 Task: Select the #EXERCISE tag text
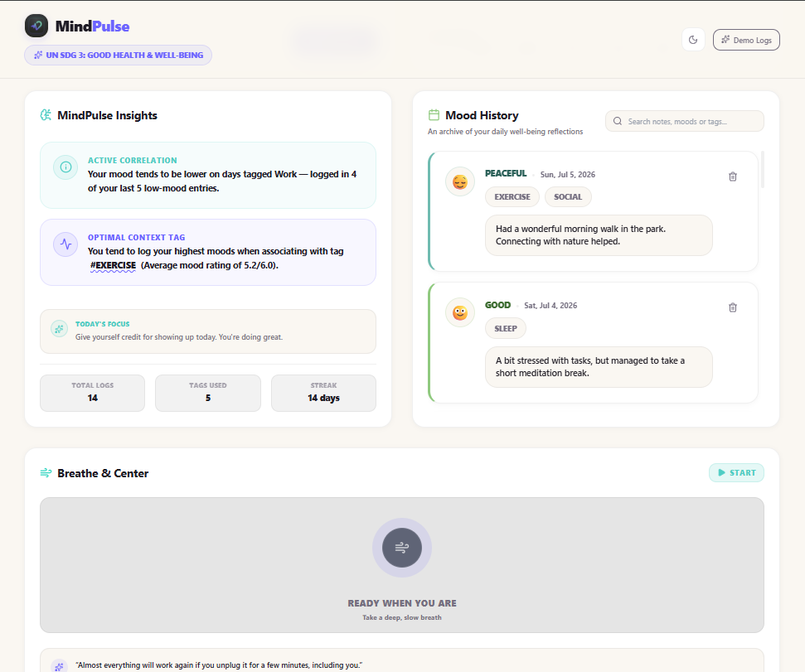(x=113, y=265)
